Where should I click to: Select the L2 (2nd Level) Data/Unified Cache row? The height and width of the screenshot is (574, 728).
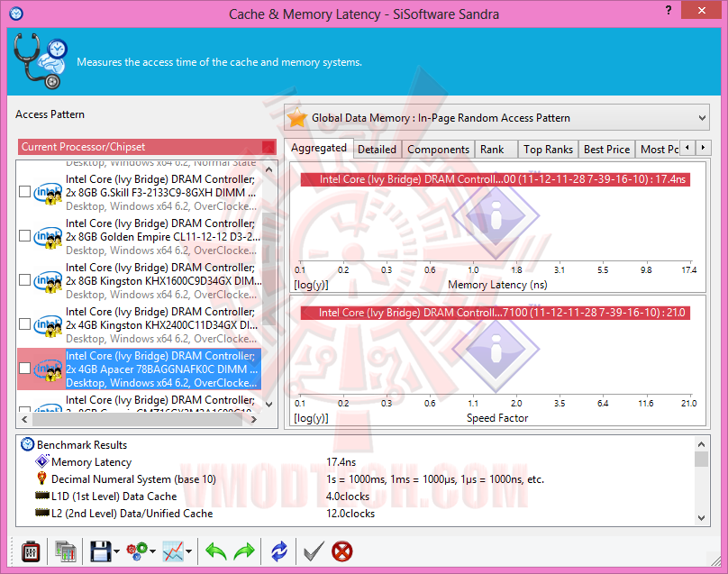pyautogui.click(x=357, y=514)
